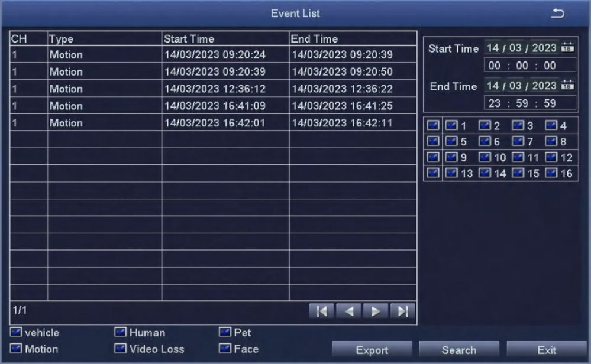Screen dimensions: 591x364
Task: Go to next page of events
Action: (x=376, y=311)
